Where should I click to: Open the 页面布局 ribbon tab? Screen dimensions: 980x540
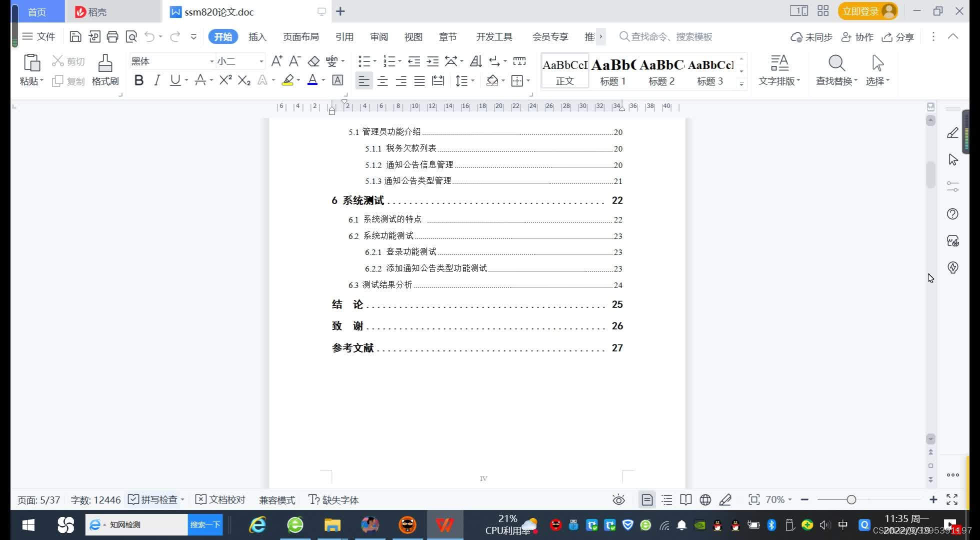pos(301,36)
